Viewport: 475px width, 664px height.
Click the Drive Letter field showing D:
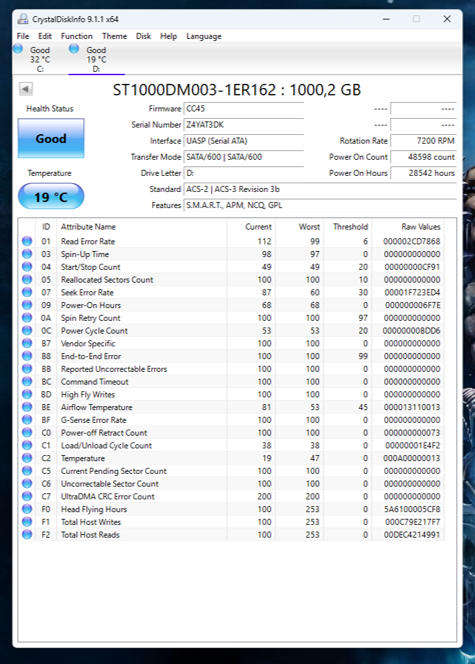tap(243, 173)
